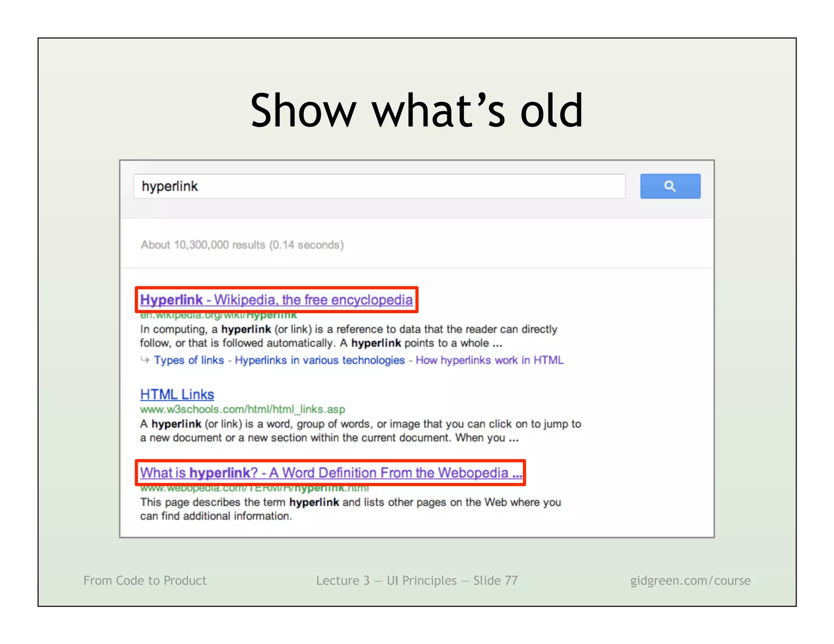The image size is (834, 644).
Task: Open the 'HTML Links' search result
Action: pyautogui.click(x=177, y=394)
